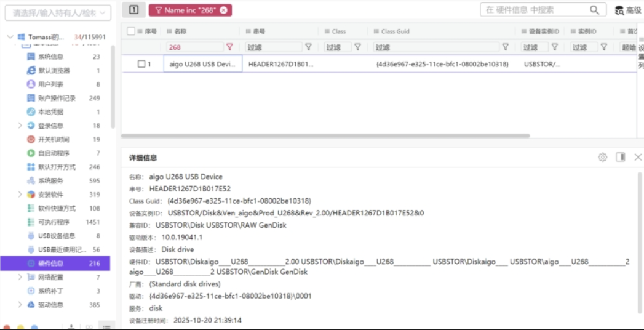Toggle the select-all checkbox in table header
The height and width of the screenshot is (330, 644).
coord(130,31)
